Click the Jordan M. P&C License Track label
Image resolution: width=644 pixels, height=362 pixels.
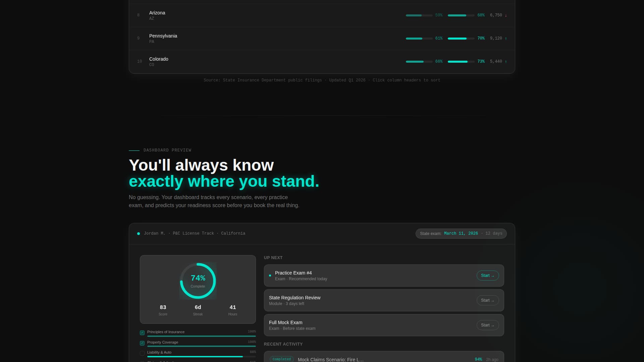195,234
